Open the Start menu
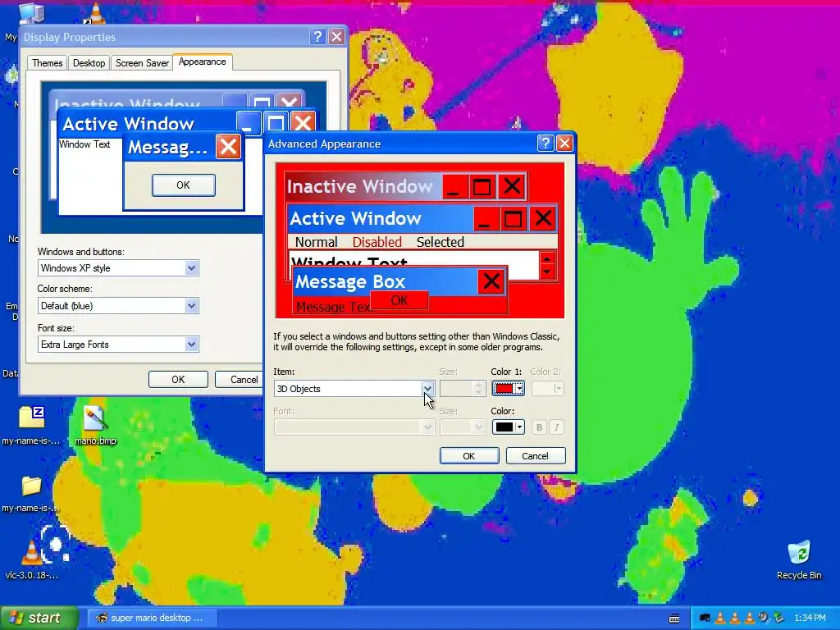Screen dimensions: 840x630 tap(39, 618)
